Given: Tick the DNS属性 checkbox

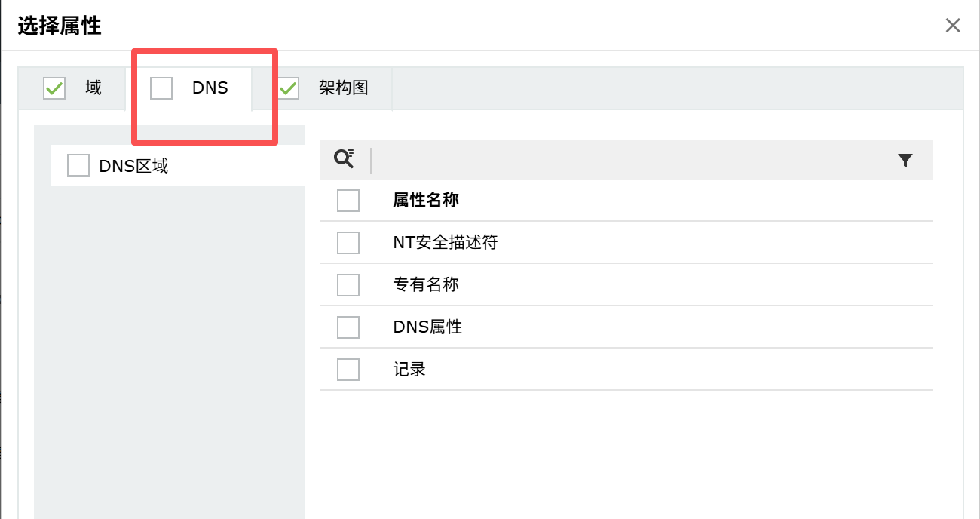Looking at the screenshot, I should coord(348,327).
